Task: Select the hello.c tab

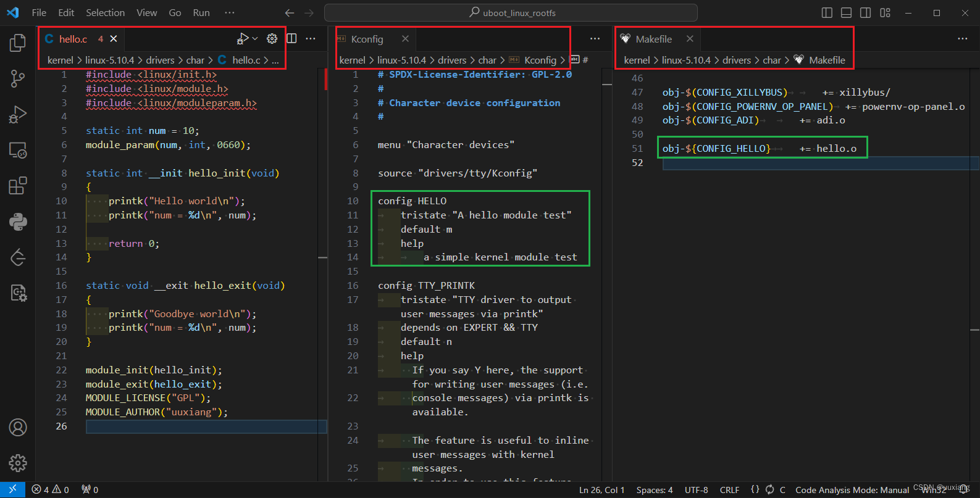Action: (x=82, y=39)
